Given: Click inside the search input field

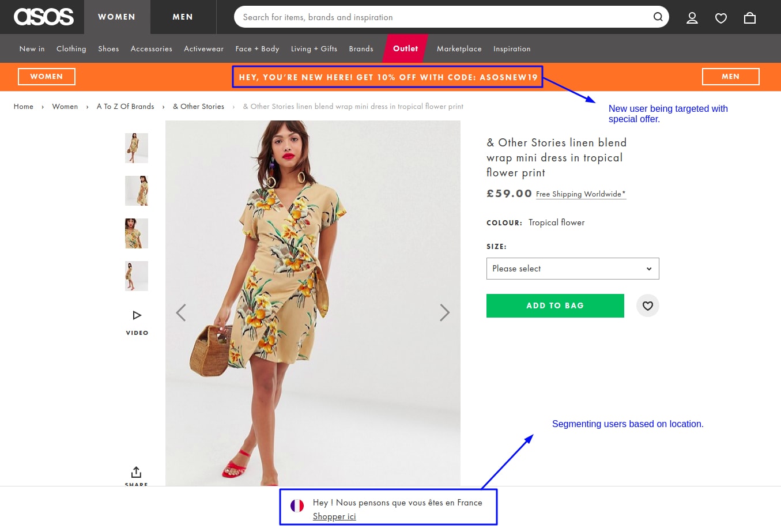Looking at the screenshot, I should click(403, 17).
